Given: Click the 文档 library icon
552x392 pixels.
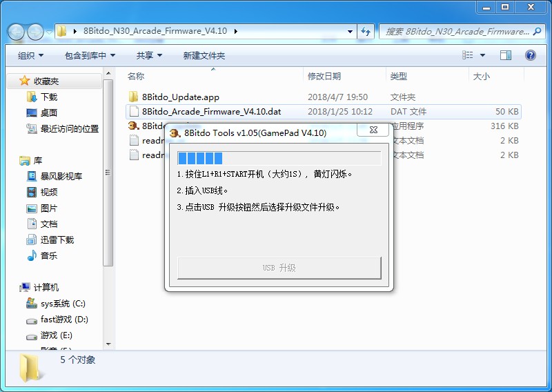Looking at the screenshot, I should click(32, 224).
